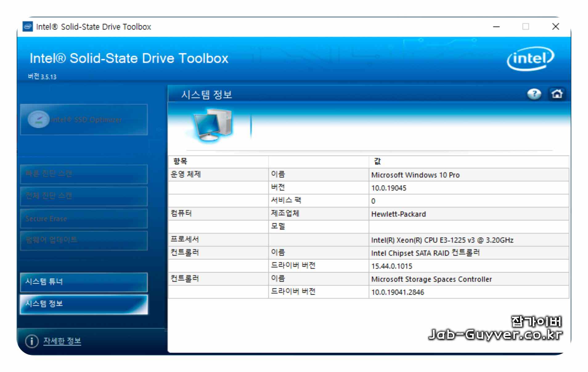Select the 15.44.0.1015 driver version
Image resolution: width=588 pixels, height=372 pixels.
[468, 266]
